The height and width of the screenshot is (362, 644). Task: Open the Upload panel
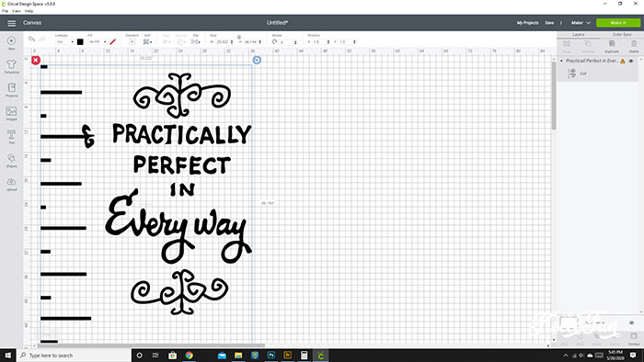coord(11,184)
